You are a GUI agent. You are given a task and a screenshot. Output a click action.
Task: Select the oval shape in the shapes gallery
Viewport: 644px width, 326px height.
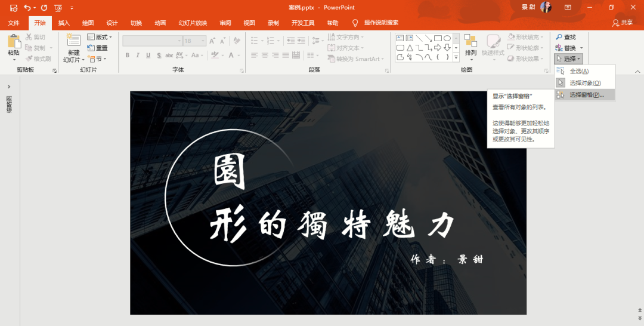[x=447, y=38]
